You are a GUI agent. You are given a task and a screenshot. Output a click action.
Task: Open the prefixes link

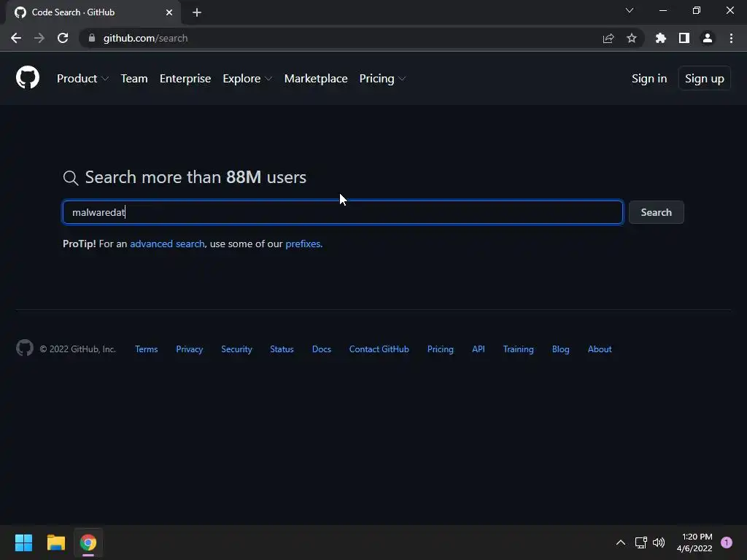(x=303, y=244)
